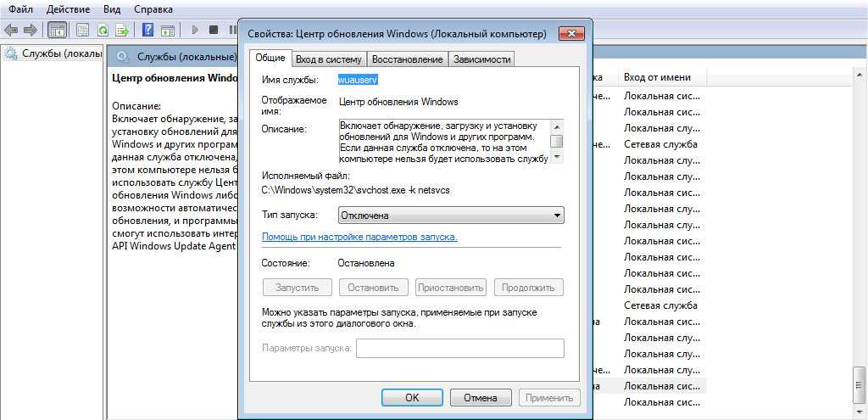Image resolution: width=868 pixels, height=420 pixels.
Task: Open Help via the blue question-mark icon
Action: point(147,30)
